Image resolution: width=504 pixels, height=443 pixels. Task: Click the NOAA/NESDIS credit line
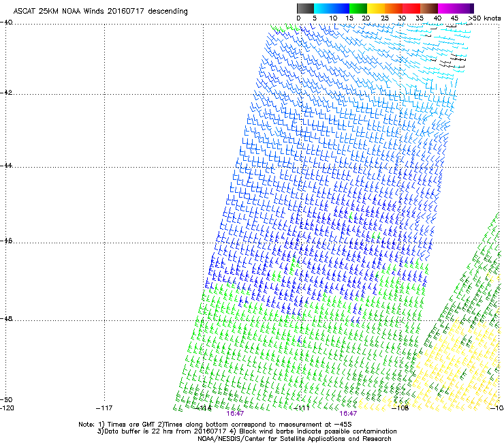pyautogui.click(x=294, y=439)
